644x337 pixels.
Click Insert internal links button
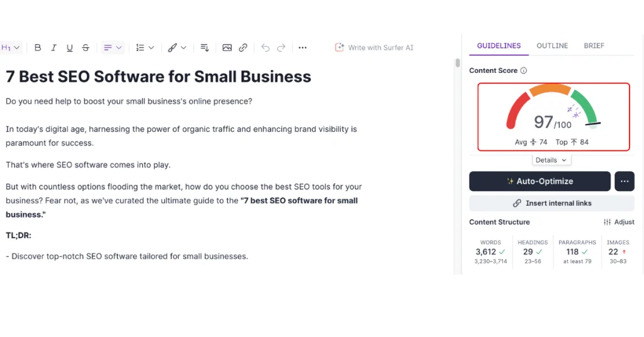[552, 203]
